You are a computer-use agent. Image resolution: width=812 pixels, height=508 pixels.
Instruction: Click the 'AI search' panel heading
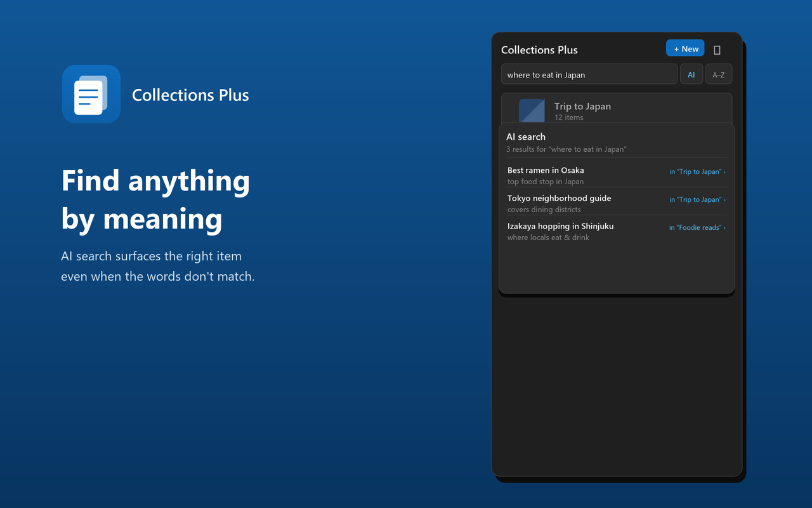[526, 137]
